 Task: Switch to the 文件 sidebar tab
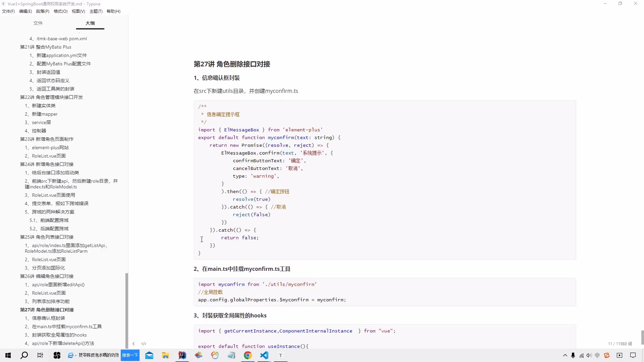(x=38, y=23)
